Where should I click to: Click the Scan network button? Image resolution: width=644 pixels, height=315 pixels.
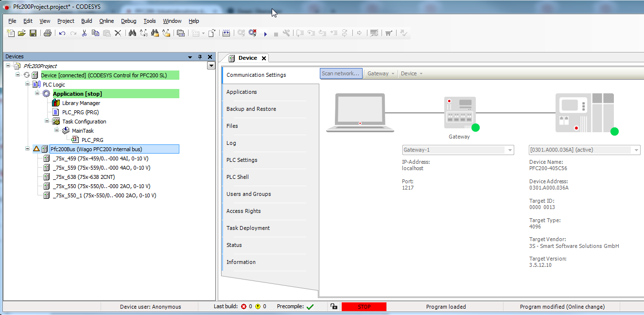(341, 73)
